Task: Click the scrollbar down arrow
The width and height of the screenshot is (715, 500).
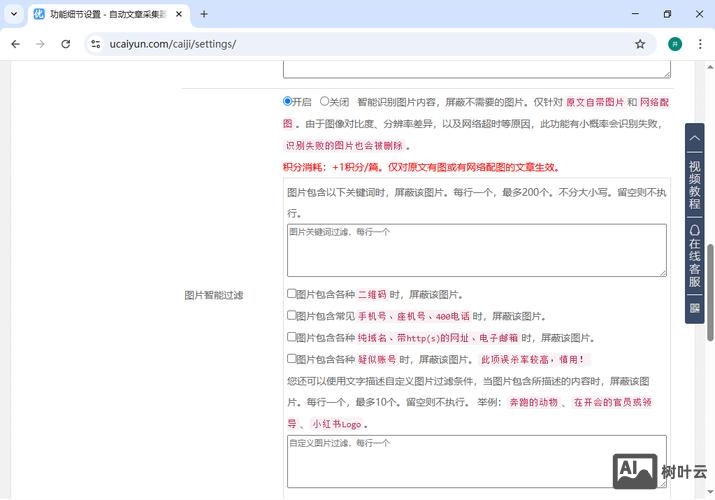Action: [710, 491]
